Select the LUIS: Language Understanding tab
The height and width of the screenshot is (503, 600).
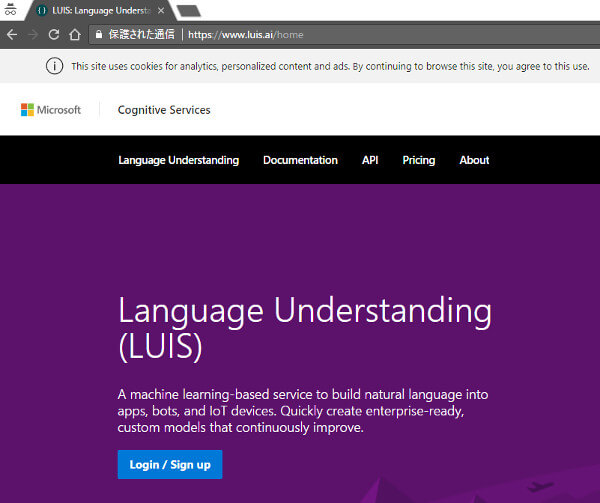coord(100,11)
